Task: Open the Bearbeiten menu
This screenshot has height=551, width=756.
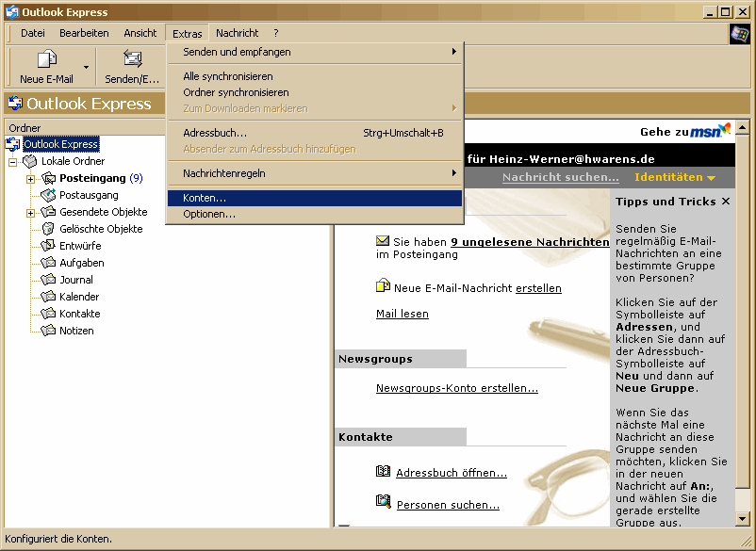Action: point(84,33)
